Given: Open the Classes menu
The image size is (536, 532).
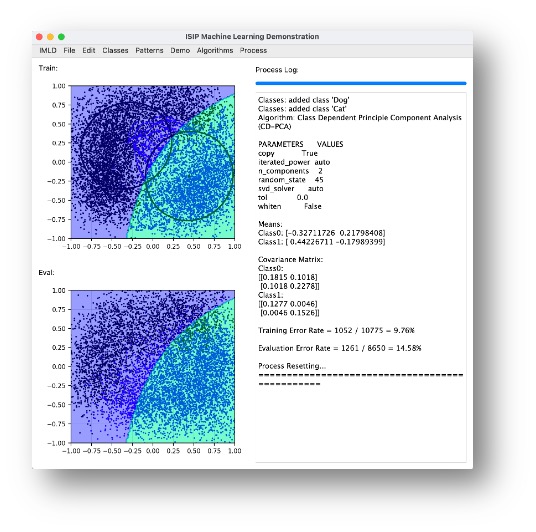Looking at the screenshot, I should point(115,51).
